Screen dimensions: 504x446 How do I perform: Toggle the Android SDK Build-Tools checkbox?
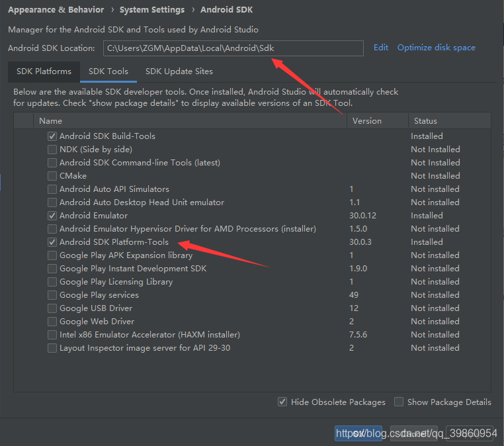click(x=52, y=136)
